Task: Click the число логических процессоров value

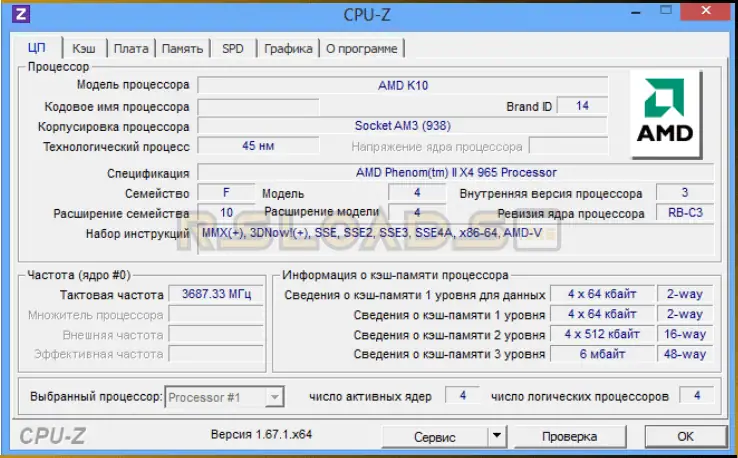Action: (x=697, y=395)
